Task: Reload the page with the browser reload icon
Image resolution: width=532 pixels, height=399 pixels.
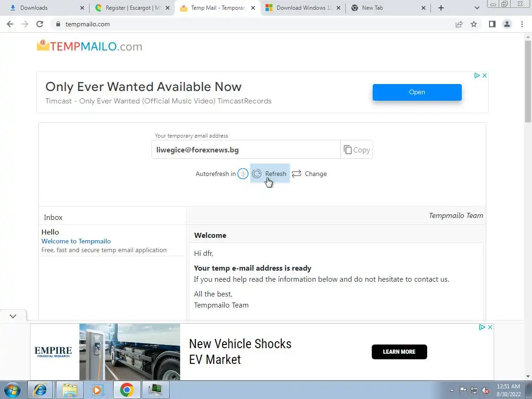Action: coord(40,24)
